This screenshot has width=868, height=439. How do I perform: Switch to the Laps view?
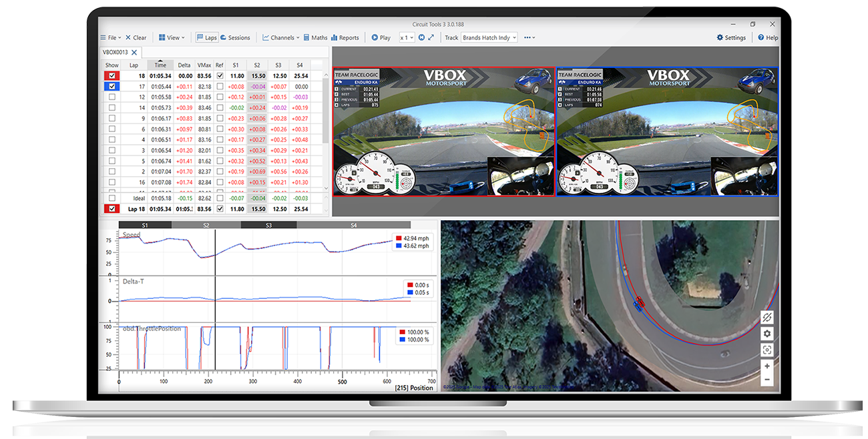pyautogui.click(x=207, y=38)
